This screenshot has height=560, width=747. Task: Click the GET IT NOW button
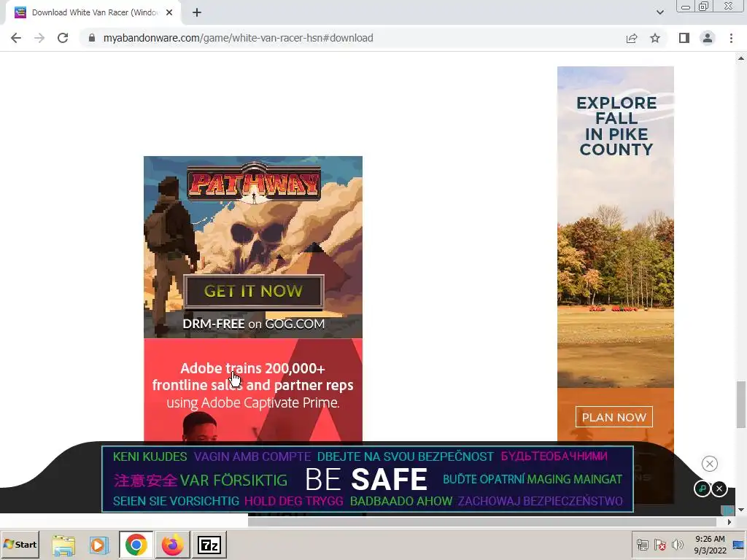click(x=253, y=291)
